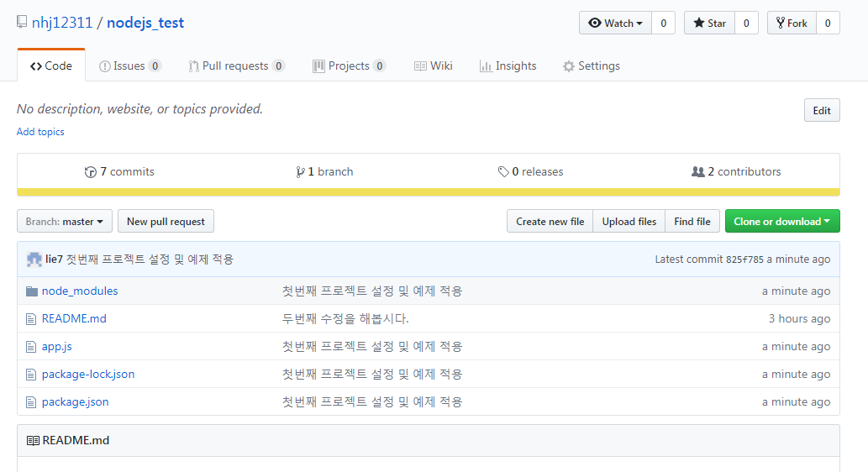Click the Insights bar-graph icon
Screen dimensions: 868x472
pos(486,66)
